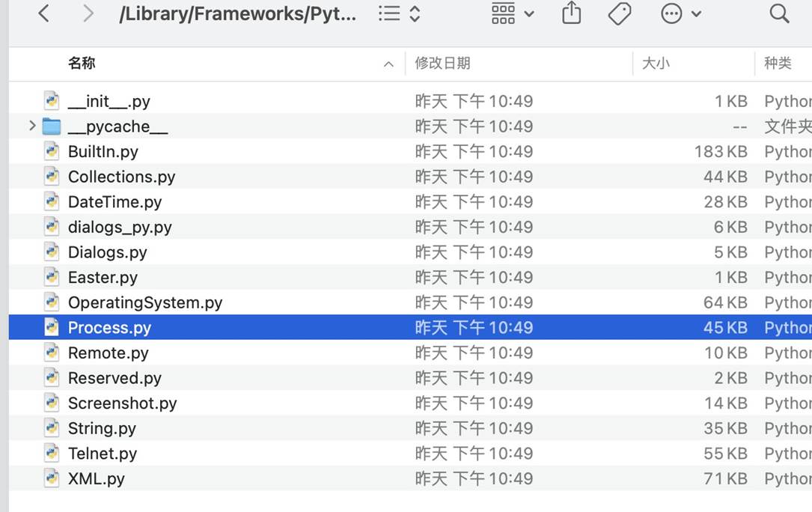Screen dimensions: 812x512
Task: Click the file icon next to XML.py
Action: tap(52, 478)
